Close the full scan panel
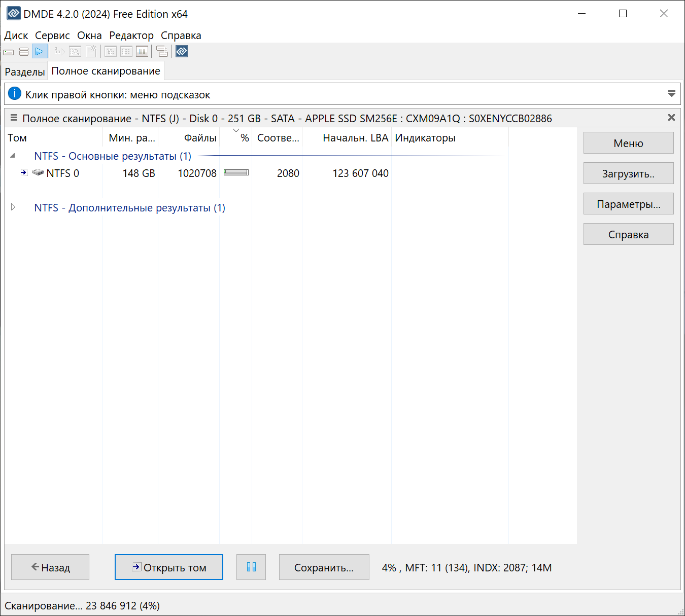This screenshot has height=616, width=685. (x=671, y=118)
